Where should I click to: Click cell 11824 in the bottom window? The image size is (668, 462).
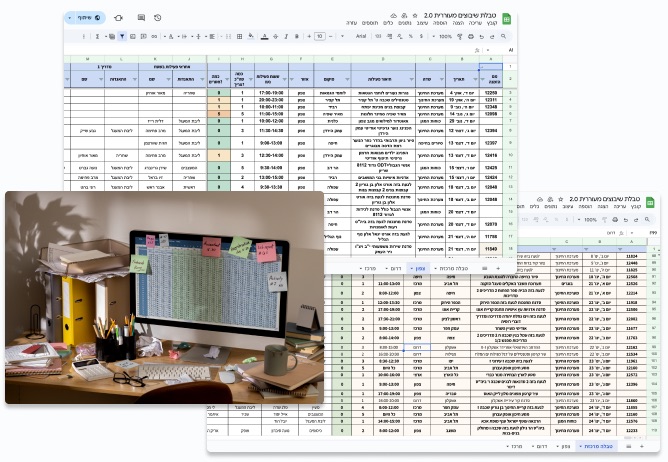click(632, 257)
